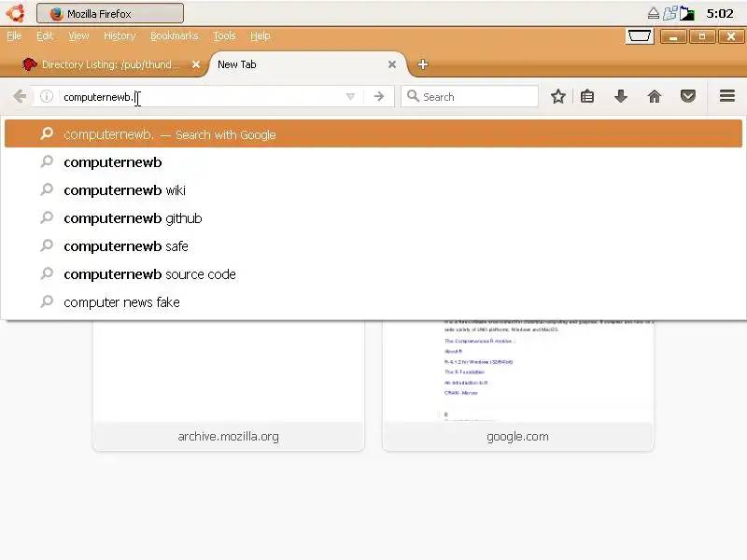Select suggestion 'computernewb github'
Viewport: 747px width, 560px height.
click(x=373, y=218)
